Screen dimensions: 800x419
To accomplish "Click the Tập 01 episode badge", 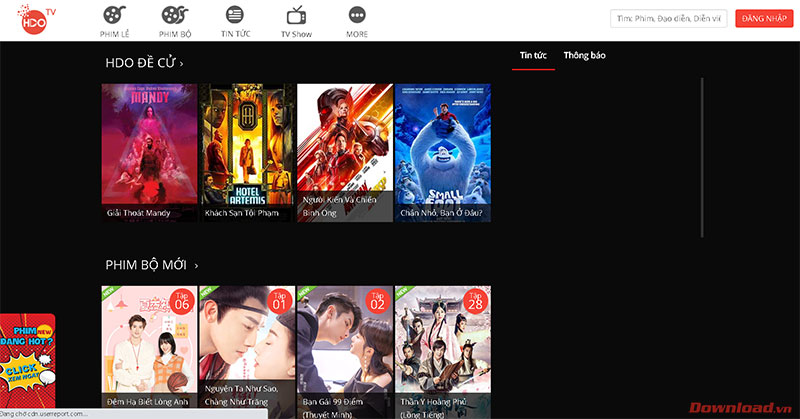I will 280,301.
